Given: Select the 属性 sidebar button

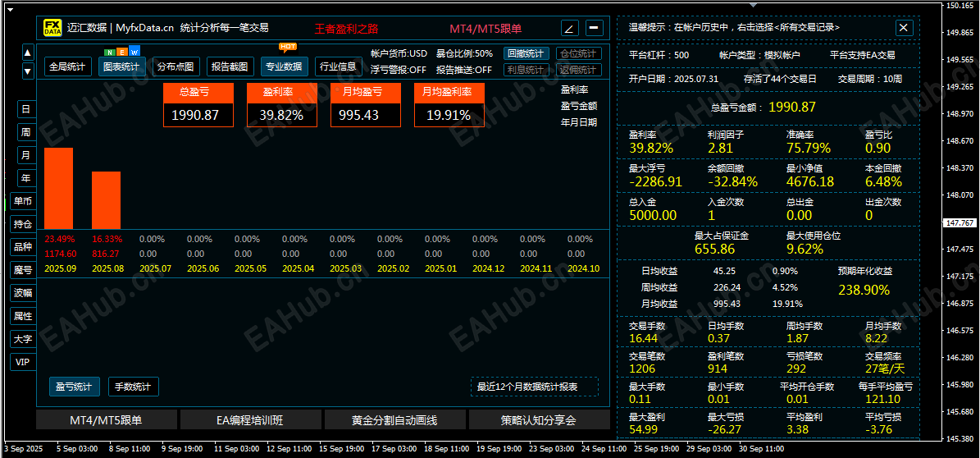Looking at the screenshot, I should [23, 316].
